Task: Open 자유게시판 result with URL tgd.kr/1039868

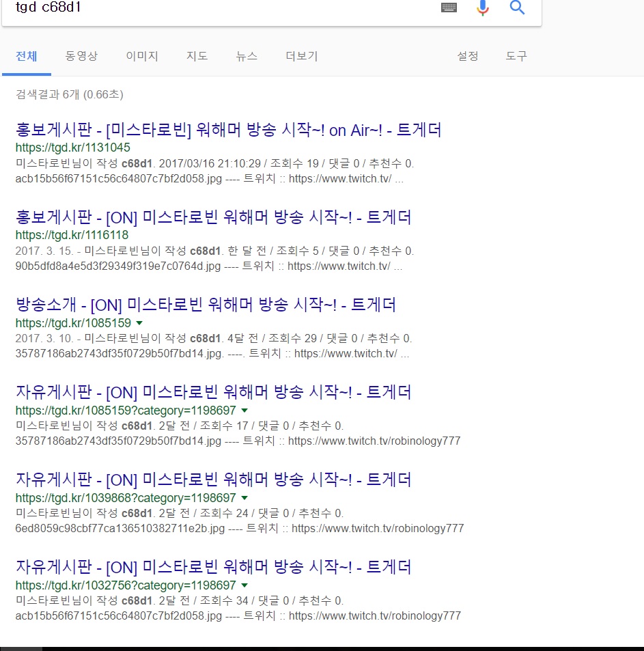Action: 213,480
